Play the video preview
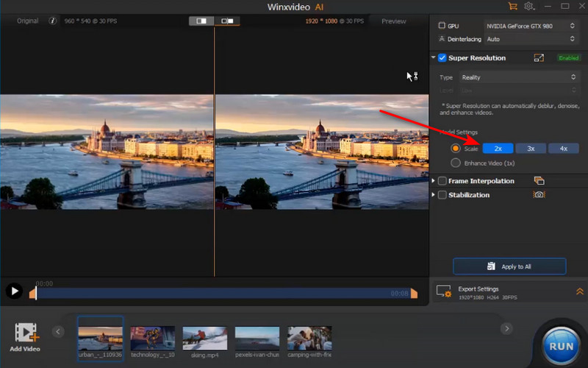This screenshot has width=588, height=368. pos(14,291)
